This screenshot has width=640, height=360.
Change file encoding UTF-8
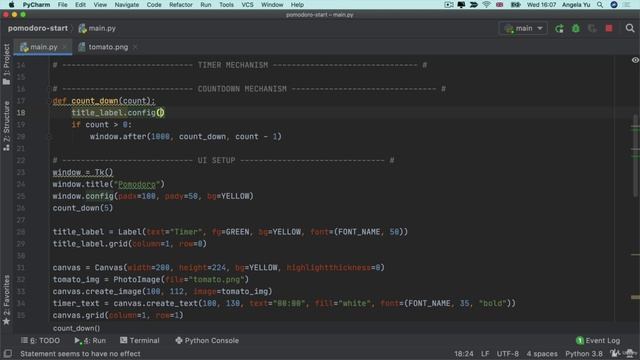tap(507, 354)
